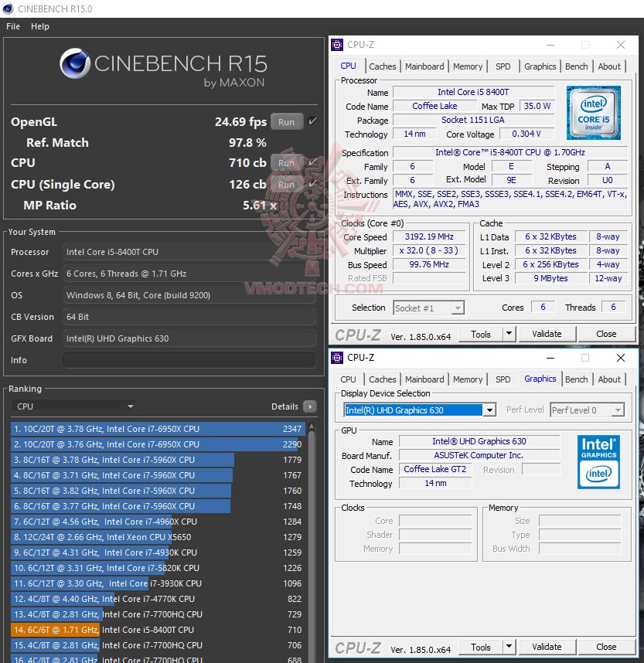The image size is (644, 663).
Task: Open the Ranking CPU dropdown
Action: coord(73,406)
